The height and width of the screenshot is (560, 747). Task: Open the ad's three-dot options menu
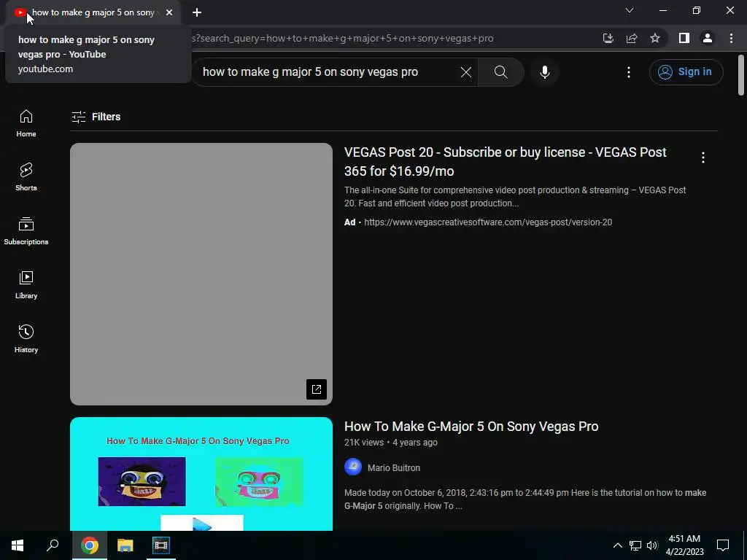point(703,157)
